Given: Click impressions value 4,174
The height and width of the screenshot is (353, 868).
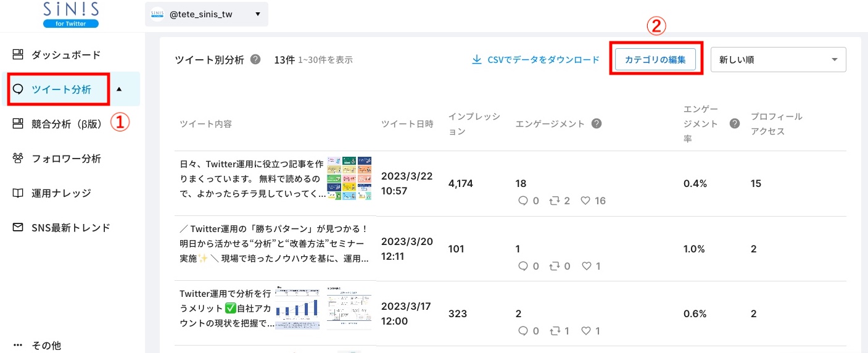Looking at the screenshot, I should click(460, 184).
